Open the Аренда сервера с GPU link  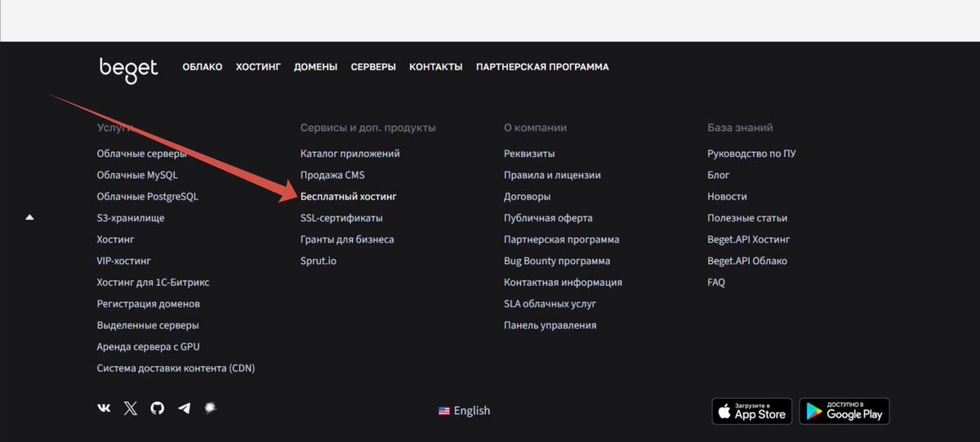coord(149,346)
